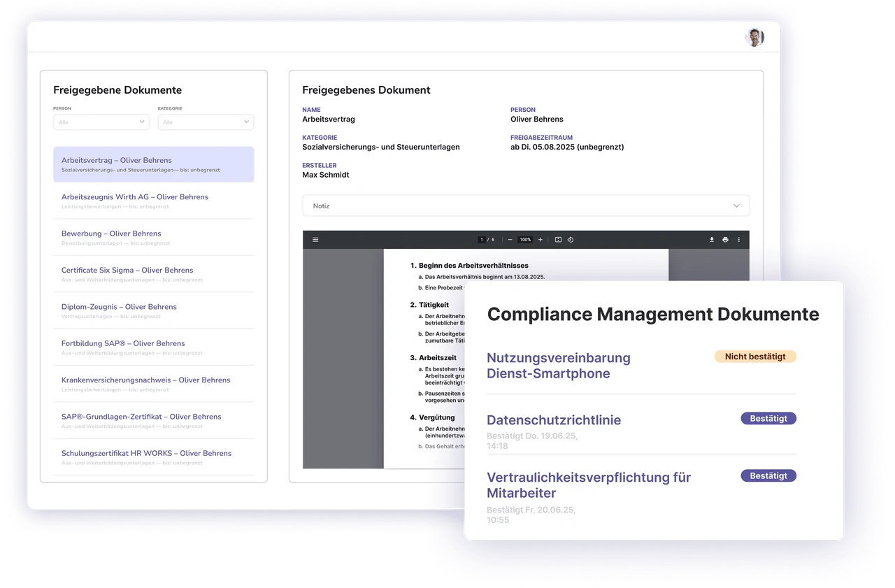
Task: Open the PDF viewer more-options menu
Action: click(738, 240)
